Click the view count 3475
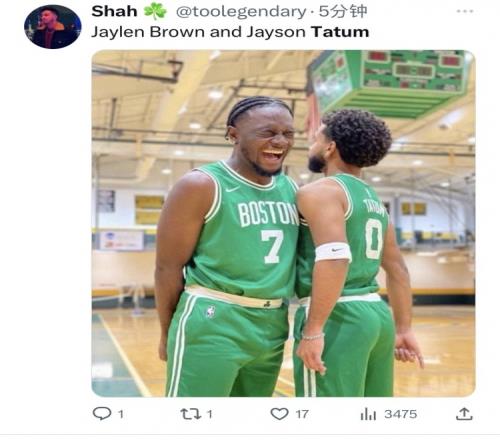Image resolution: width=500 pixels, height=440 pixels. pyautogui.click(x=400, y=414)
